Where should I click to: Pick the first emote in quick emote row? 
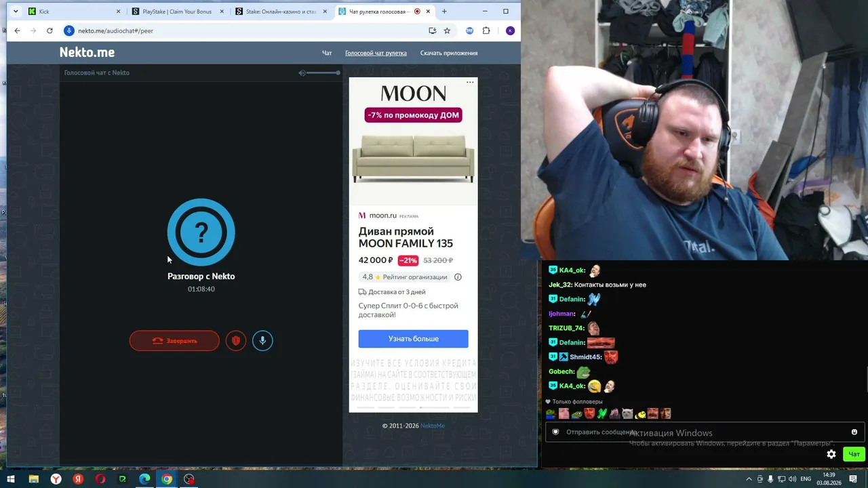[x=551, y=413]
